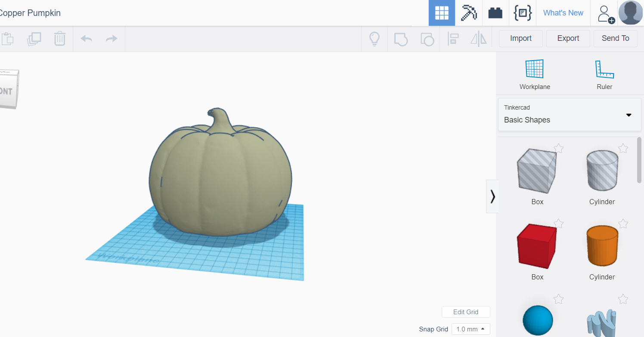Favorite the orange Cylinder with star
The height and width of the screenshot is (337, 644).
[623, 224]
